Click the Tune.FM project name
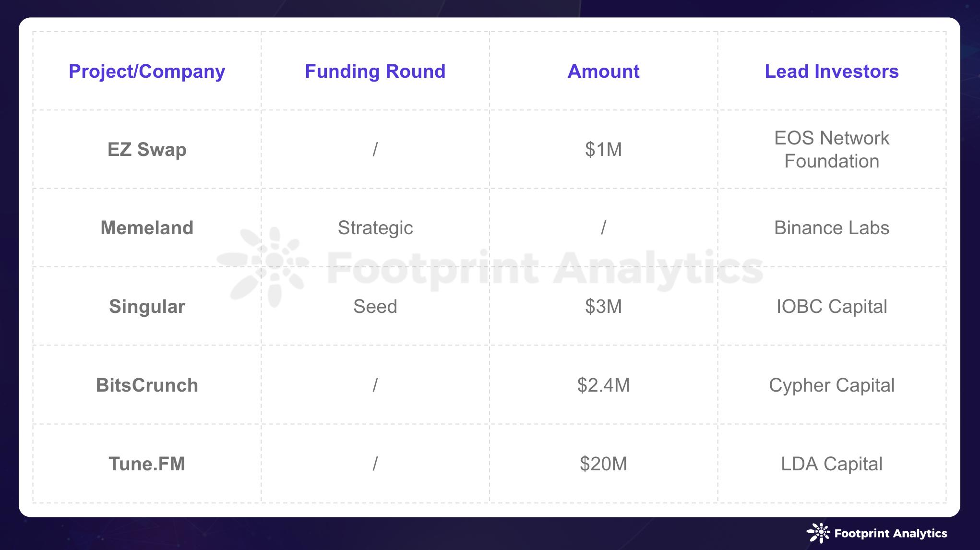The width and height of the screenshot is (980, 550). (x=147, y=464)
